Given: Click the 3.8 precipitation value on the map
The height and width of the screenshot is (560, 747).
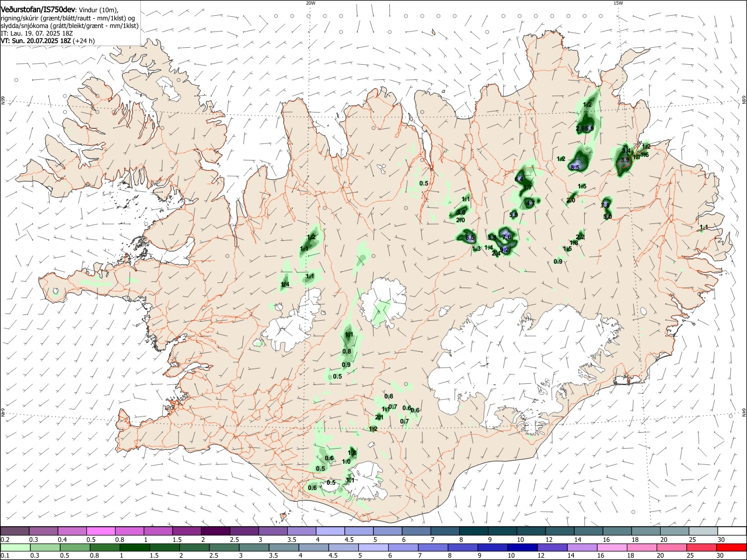Looking at the screenshot, I should pyautogui.click(x=492, y=237).
